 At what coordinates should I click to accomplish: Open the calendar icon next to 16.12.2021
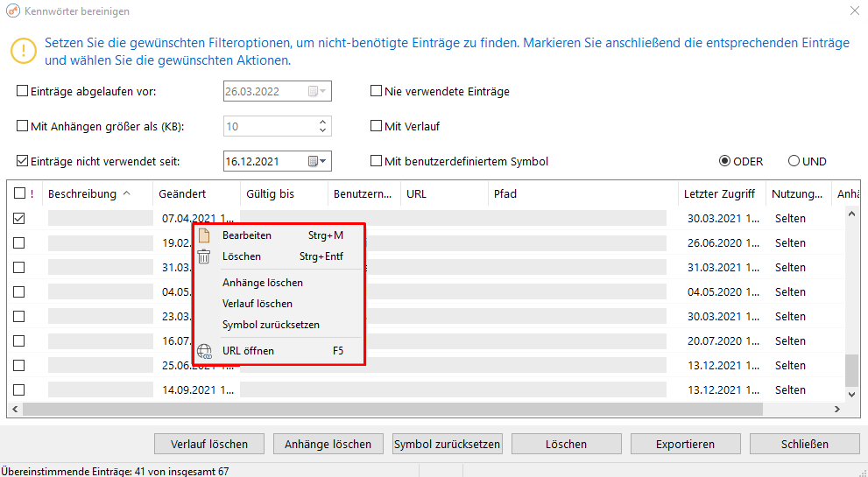[x=317, y=162]
